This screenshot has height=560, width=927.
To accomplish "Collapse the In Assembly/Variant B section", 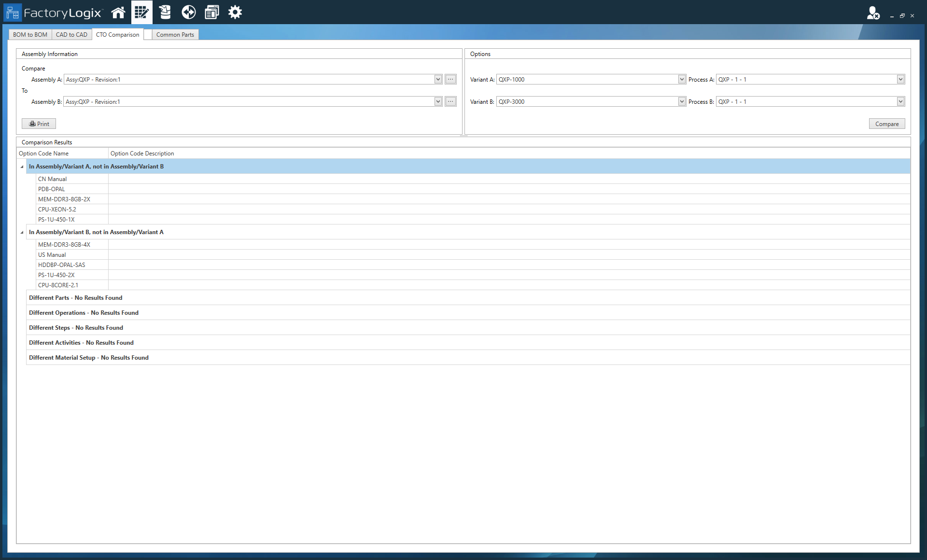I will 22,232.
